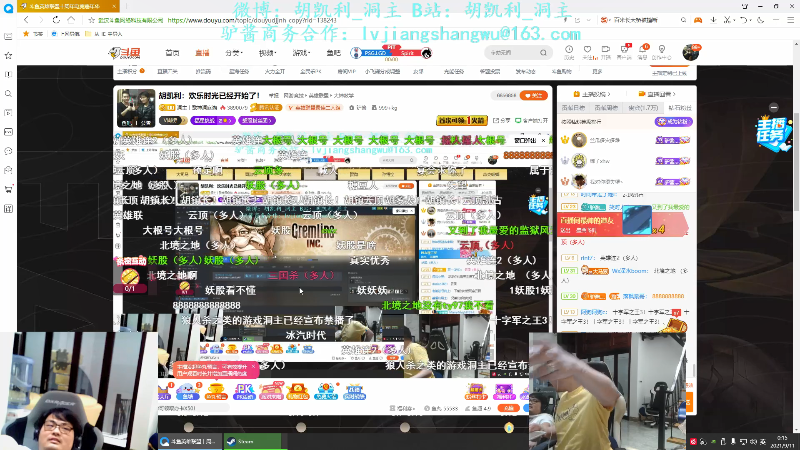Switch to the 贡献日榜 daily ranking tab

573,108
